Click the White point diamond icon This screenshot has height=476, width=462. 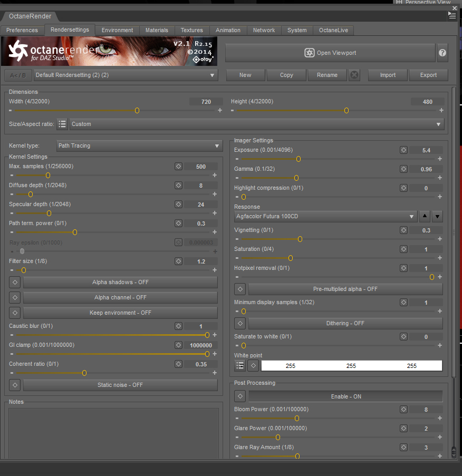(x=253, y=366)
